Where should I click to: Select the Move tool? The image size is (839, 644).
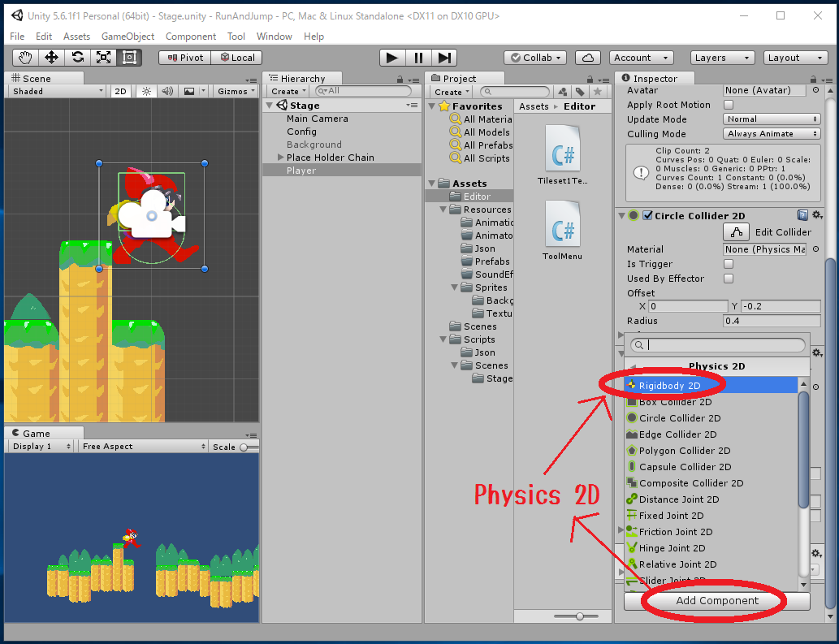[x=51, y=57]
